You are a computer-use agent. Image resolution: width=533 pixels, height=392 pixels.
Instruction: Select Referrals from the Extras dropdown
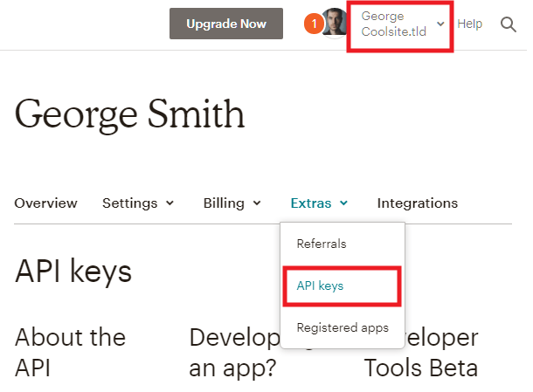coord(322,244)
